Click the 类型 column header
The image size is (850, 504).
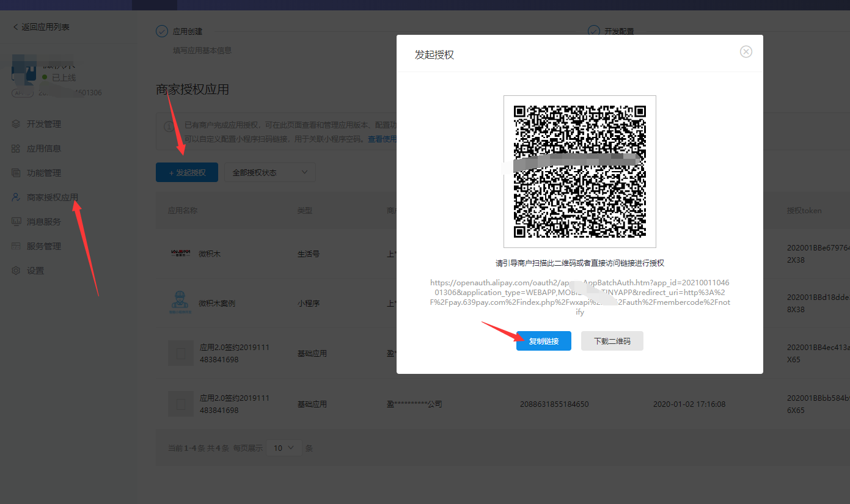click(305, 210)
